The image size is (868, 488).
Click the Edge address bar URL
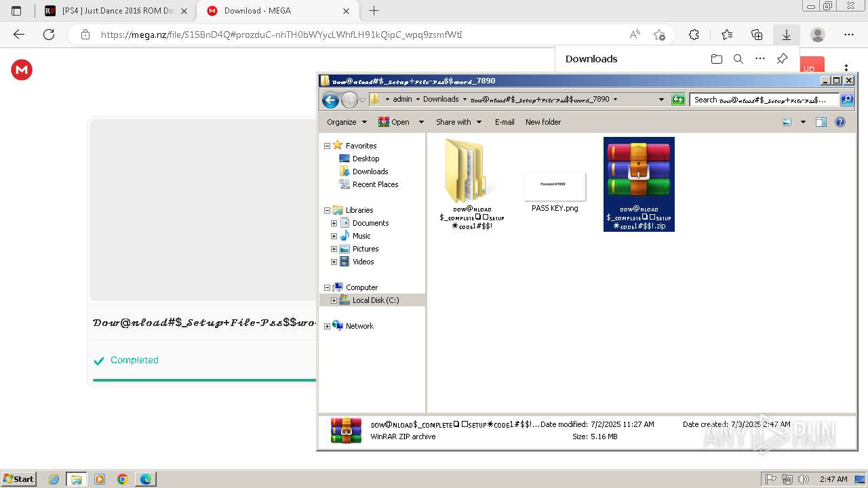pyautogui.click(x=281, y=35)
